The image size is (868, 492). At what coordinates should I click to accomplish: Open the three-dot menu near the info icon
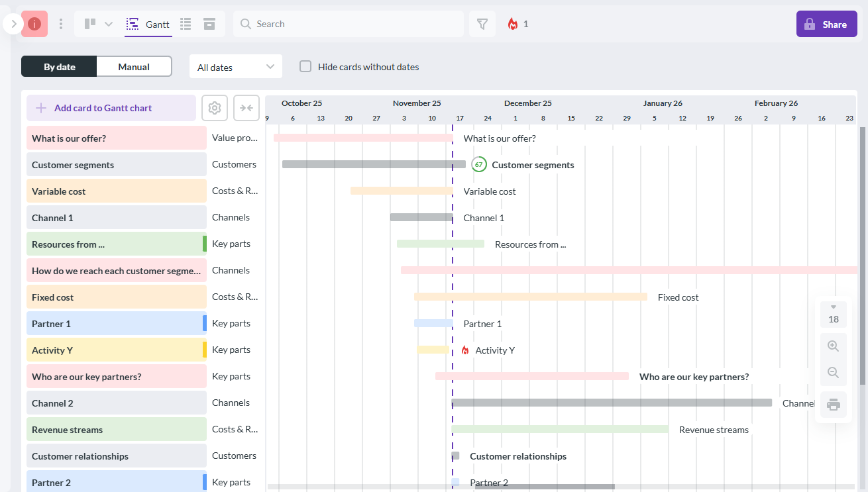tap(61, 24)
